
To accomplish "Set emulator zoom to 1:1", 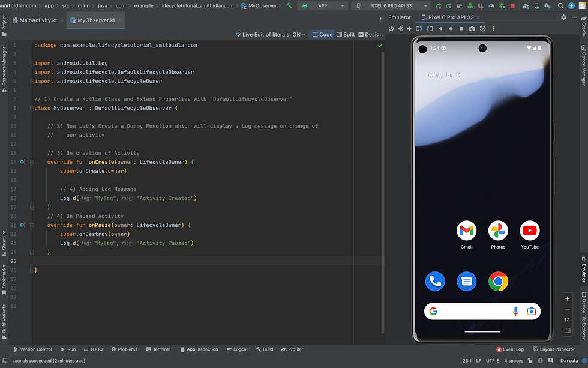I will [x=568, y=320].
